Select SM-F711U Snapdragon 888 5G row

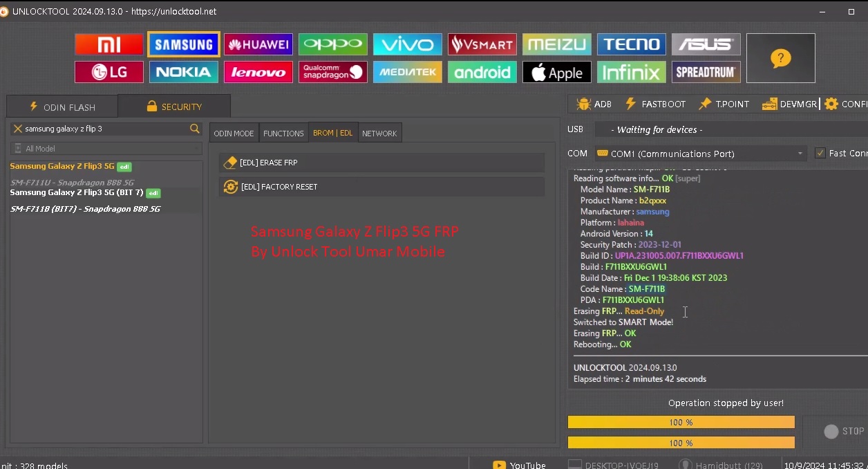coord(72,183)
